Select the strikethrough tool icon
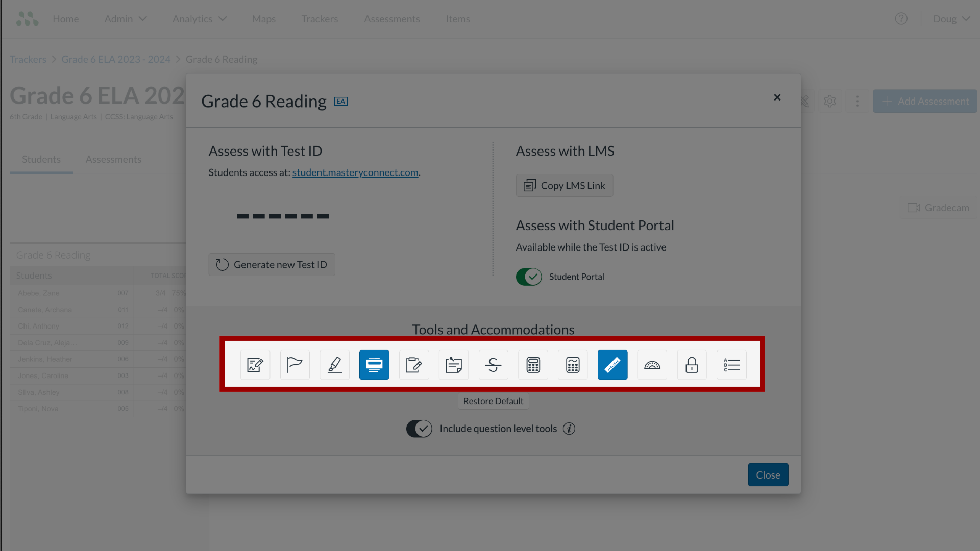Screen dimensions: 980x551 (x=494, y=365)
